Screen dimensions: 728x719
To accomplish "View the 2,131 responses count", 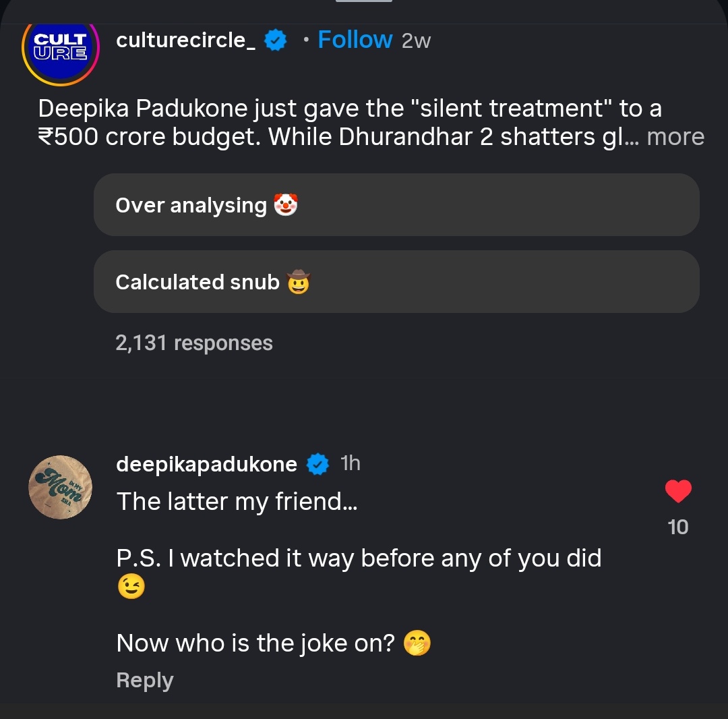I will coord(194,343).
